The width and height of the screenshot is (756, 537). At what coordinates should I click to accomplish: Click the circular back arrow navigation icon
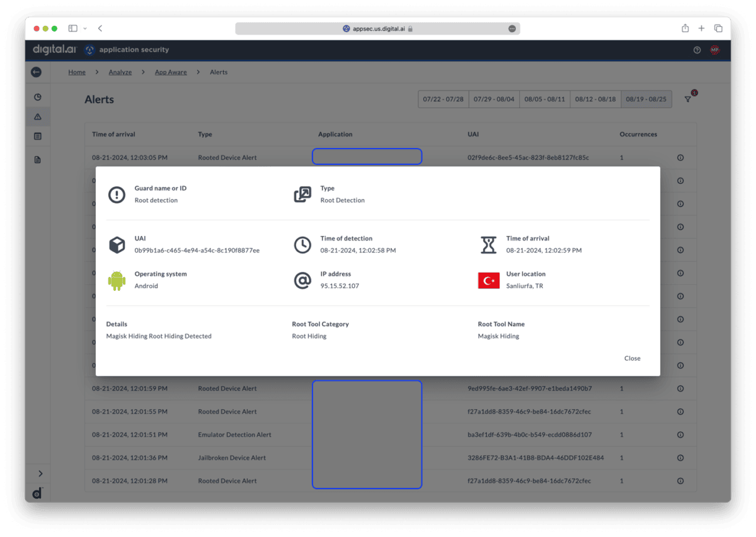[x=37, y=72]
